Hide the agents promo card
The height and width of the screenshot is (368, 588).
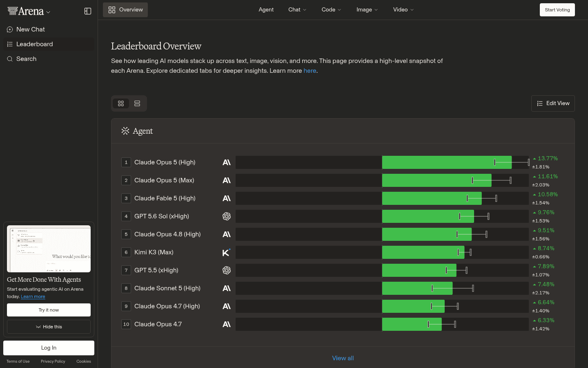(49, 327)
